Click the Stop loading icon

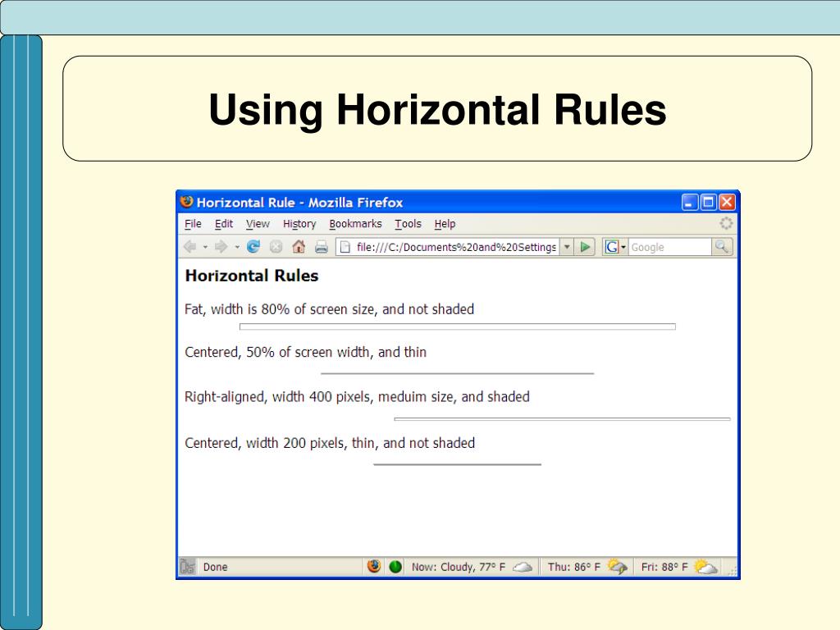tap(276, 246)
